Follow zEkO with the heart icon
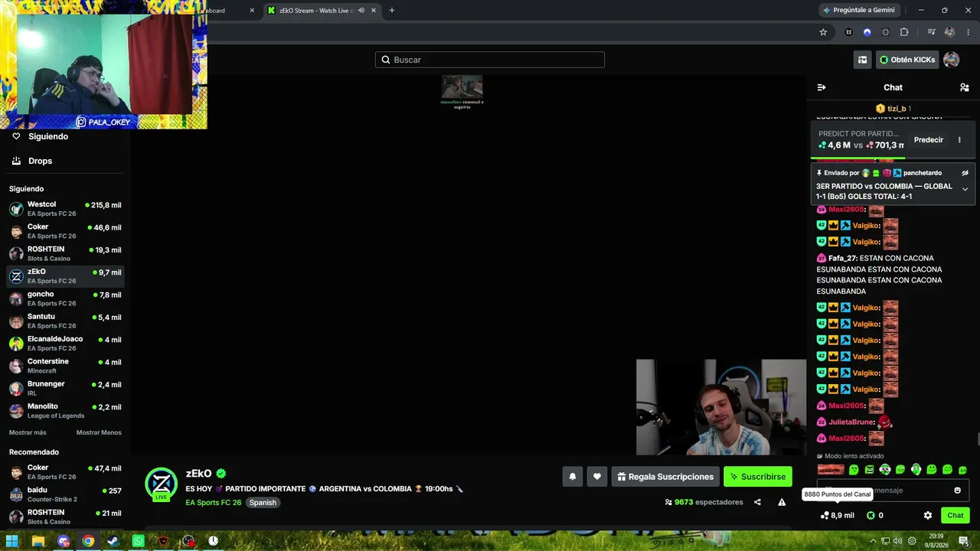The height and width of the screenshot is (551, 980). [x=597, y=477]
